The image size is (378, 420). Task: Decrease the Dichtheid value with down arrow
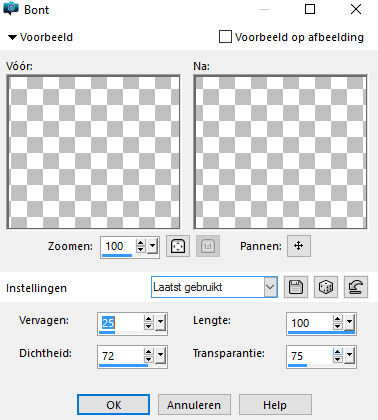pos(149,359)
